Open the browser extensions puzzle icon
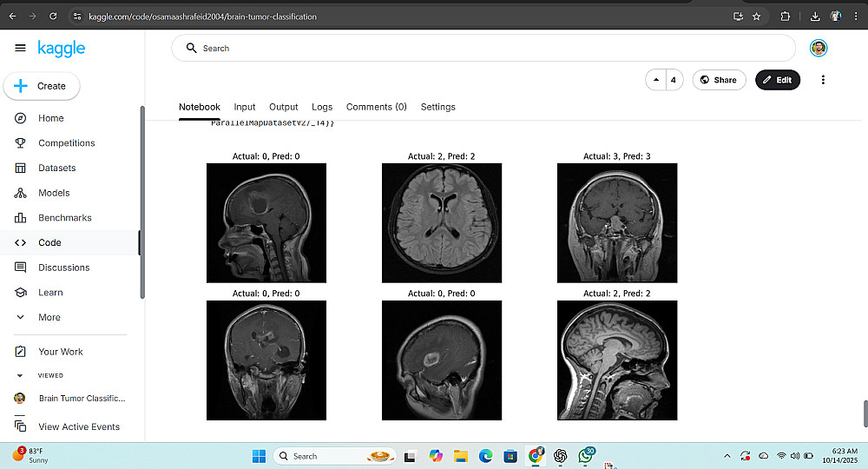Image resolution: width=868 pixels, height=469 pixels. tap(785, 17)
